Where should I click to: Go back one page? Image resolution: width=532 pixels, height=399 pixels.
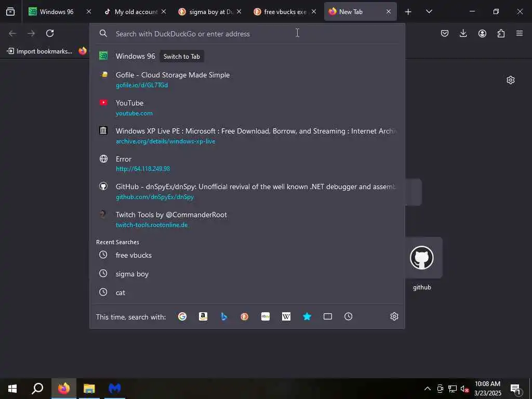12,33
